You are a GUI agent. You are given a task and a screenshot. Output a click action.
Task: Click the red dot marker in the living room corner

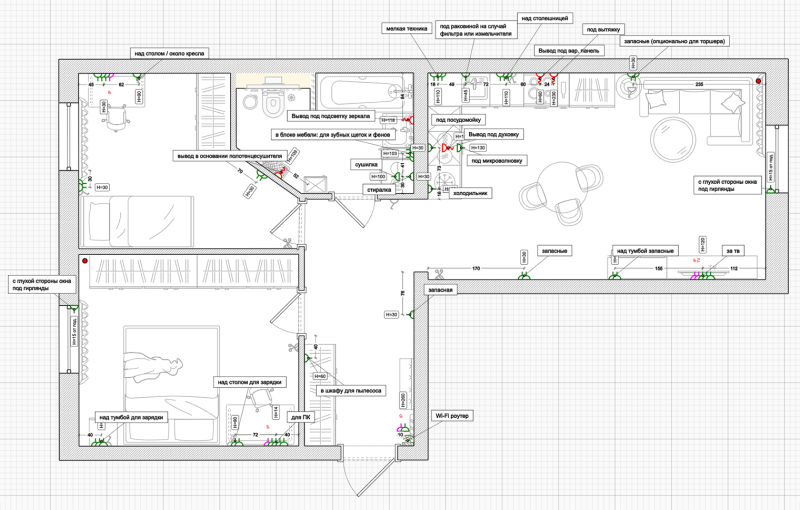pyautogui.click(x=758, y=81)
